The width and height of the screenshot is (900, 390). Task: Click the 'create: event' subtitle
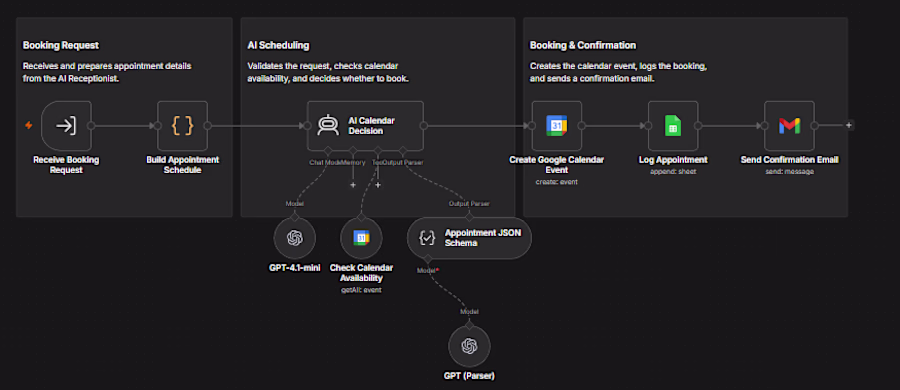point(557,182)
